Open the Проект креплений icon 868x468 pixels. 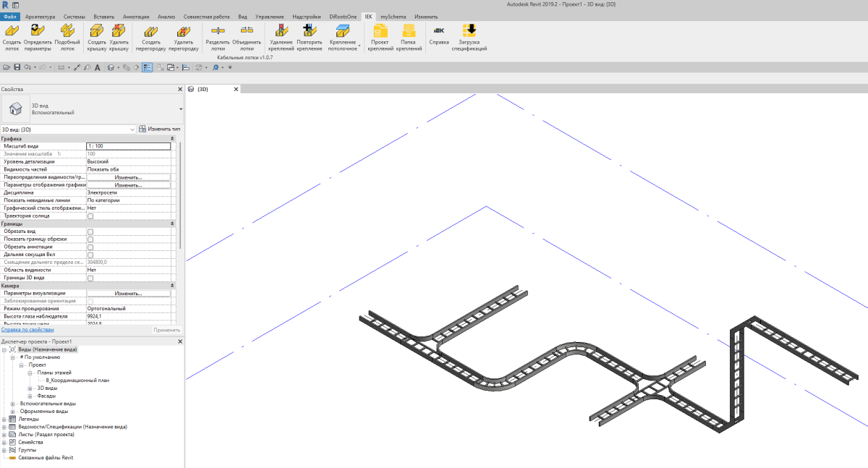[380, 30]
